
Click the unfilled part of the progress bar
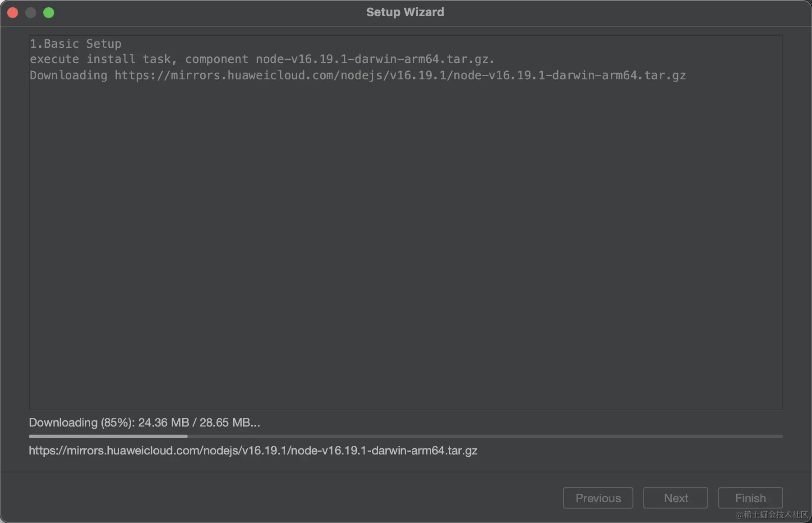pos(485,436)
